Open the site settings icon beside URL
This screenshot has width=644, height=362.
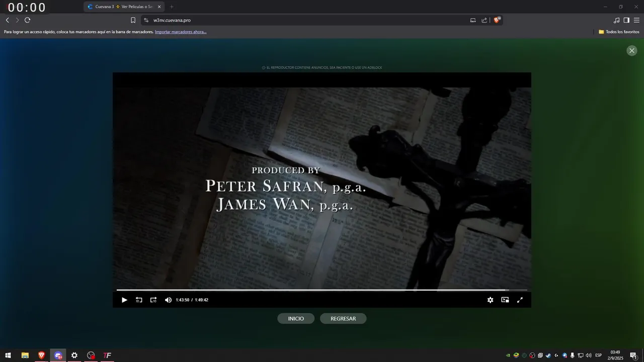pyautogui.click(x=146, y=20)
